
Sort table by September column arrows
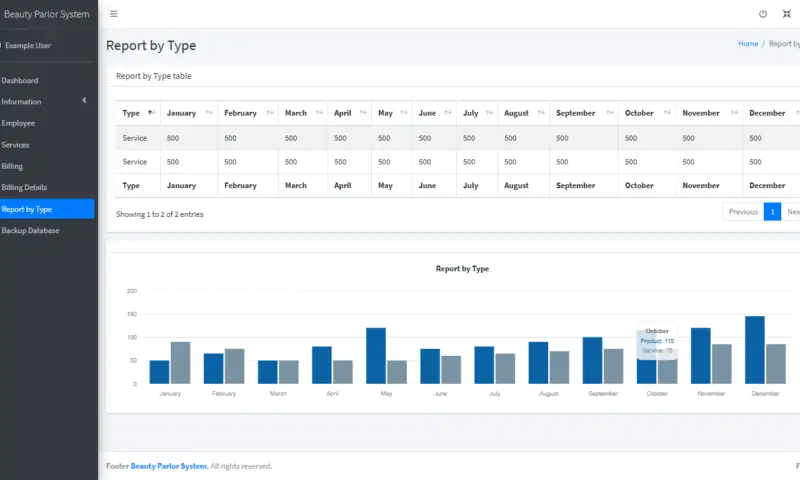(608, 113)
